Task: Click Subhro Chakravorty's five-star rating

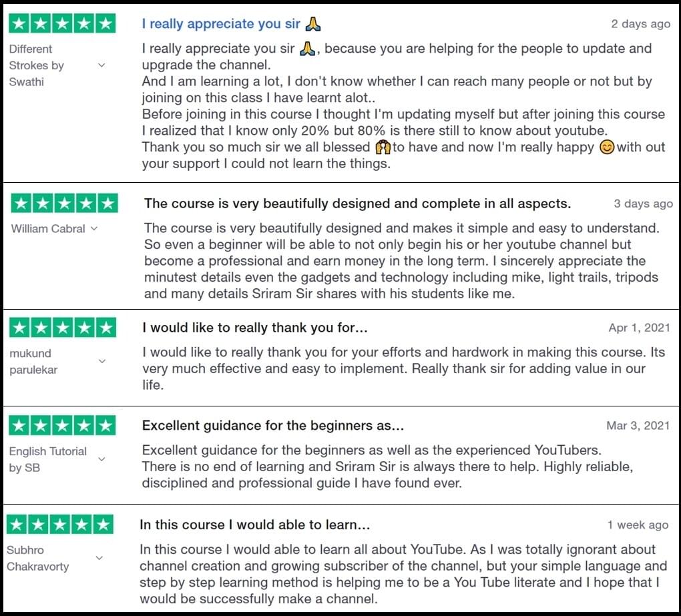Action: click(x=60, y=525)
